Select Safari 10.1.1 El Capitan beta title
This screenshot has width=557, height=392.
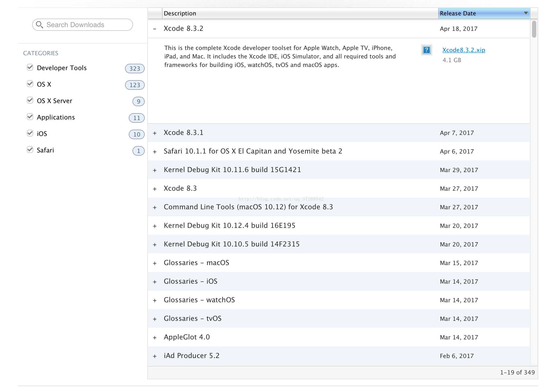[253, 151]
